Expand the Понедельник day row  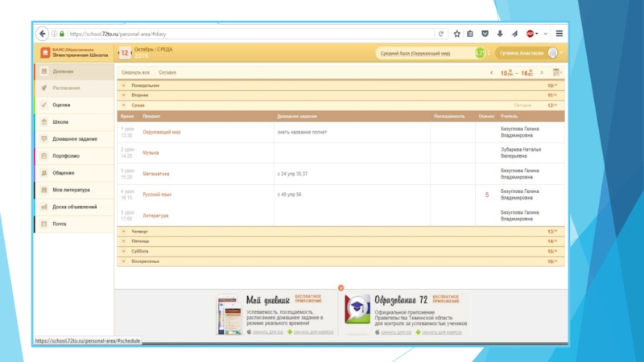146,84
